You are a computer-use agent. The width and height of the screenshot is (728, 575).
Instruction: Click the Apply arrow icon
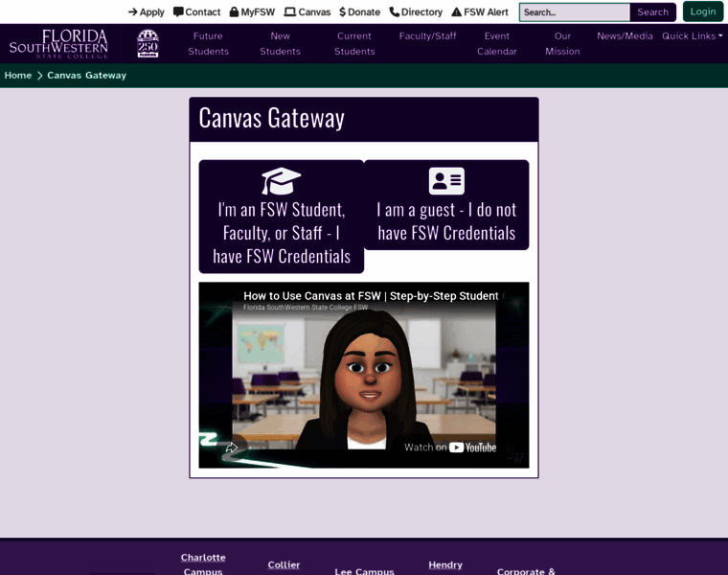pos(133,12)
